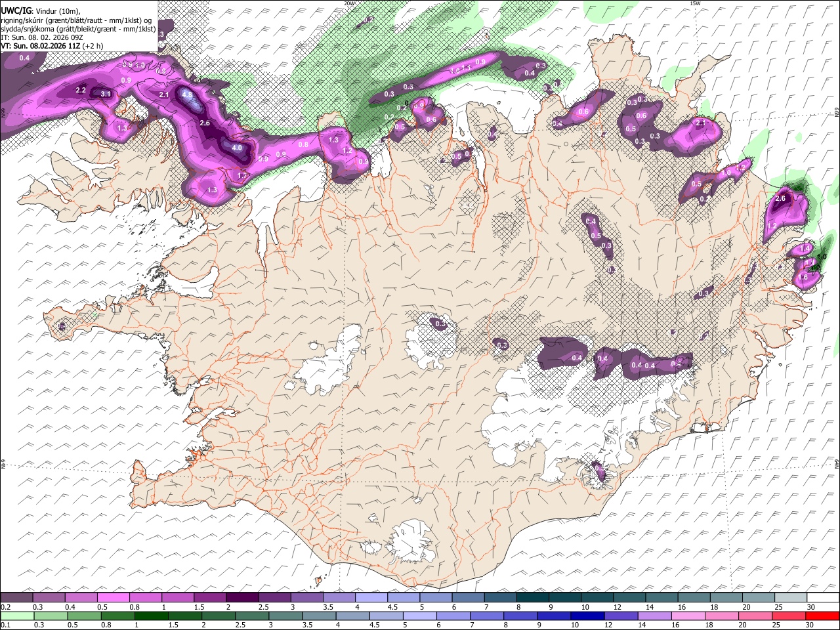Pick the crimson 25 swatch, bottom legend row
Viewport: 840px width, 630px height.
(789, 616)
